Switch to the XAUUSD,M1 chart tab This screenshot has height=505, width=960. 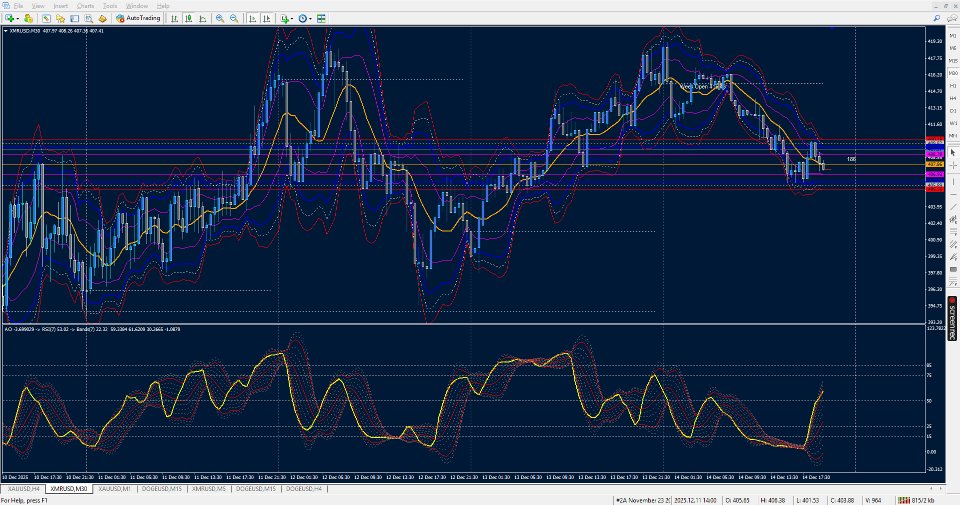114,488
